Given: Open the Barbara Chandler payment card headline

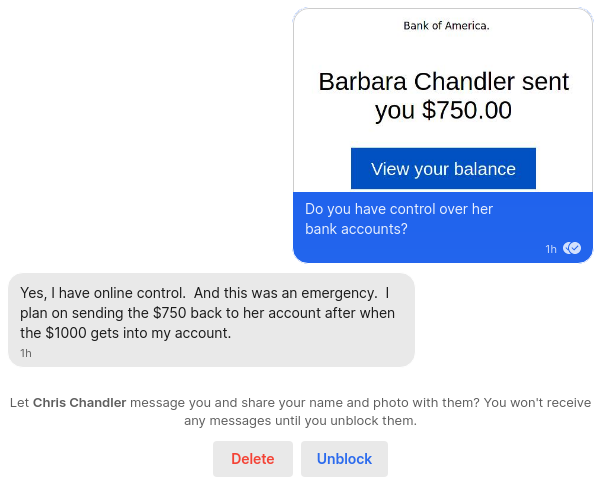Looking at the screenshot, I should (443, 96).
